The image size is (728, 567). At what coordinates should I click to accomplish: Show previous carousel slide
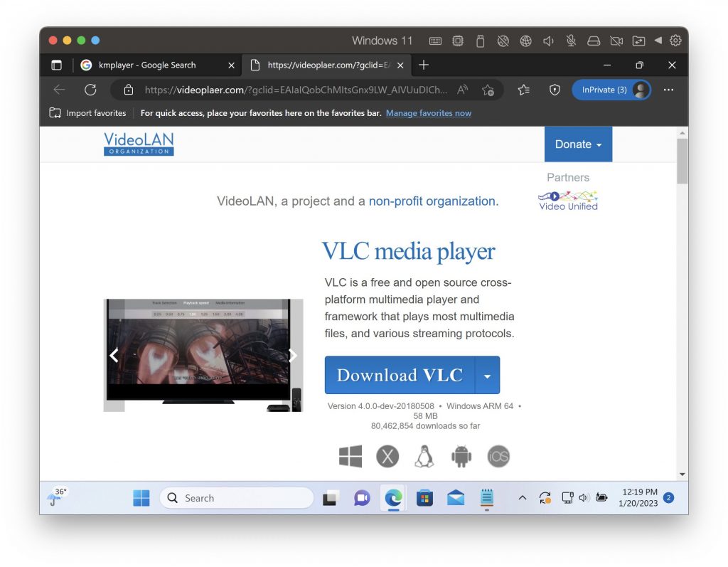(x=114, y=356)
